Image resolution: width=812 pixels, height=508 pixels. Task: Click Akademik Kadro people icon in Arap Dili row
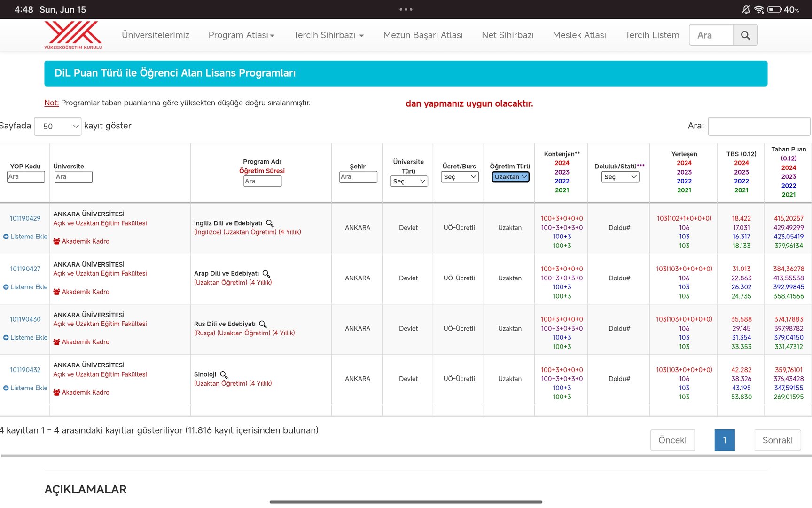pos(57,292)
